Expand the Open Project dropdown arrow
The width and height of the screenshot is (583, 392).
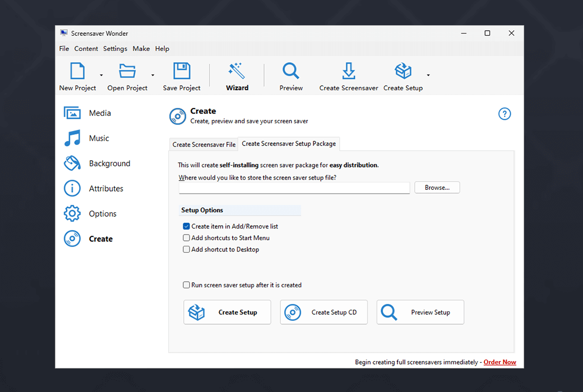[152, 76]
